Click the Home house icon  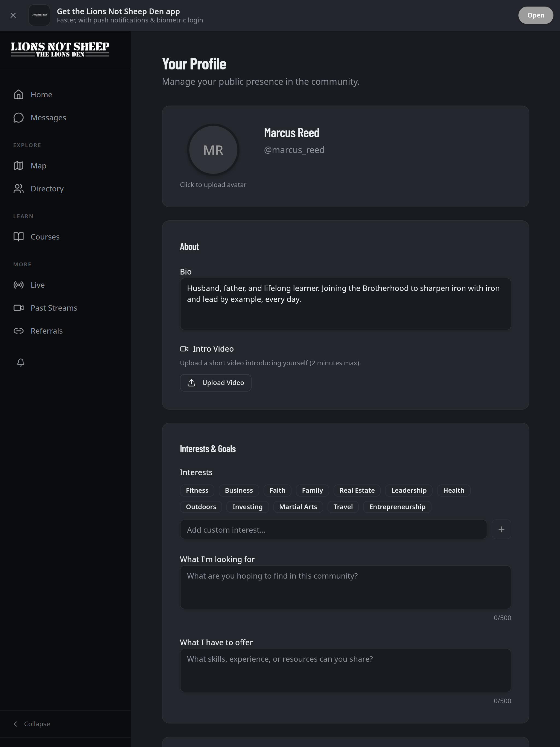point(19,95)
